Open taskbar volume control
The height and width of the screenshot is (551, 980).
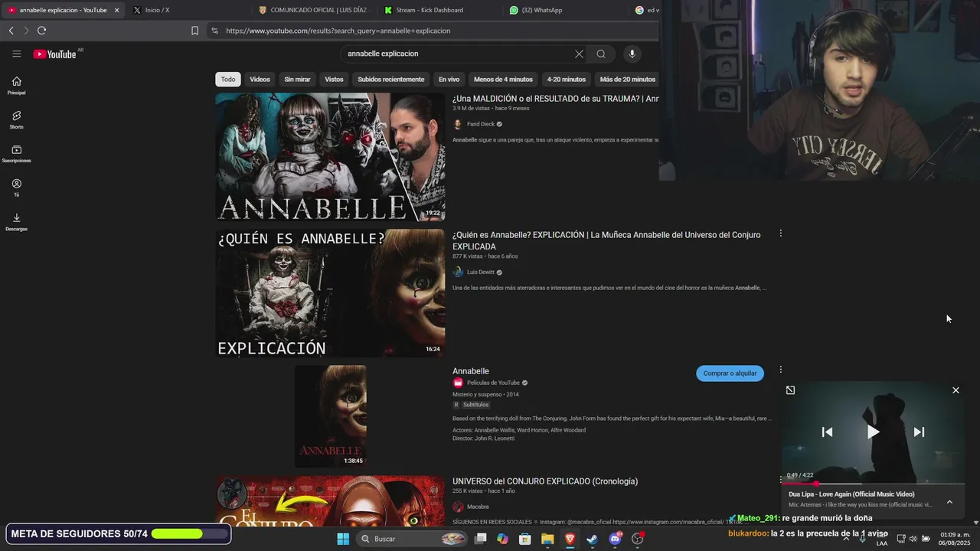tap(913, 539)
